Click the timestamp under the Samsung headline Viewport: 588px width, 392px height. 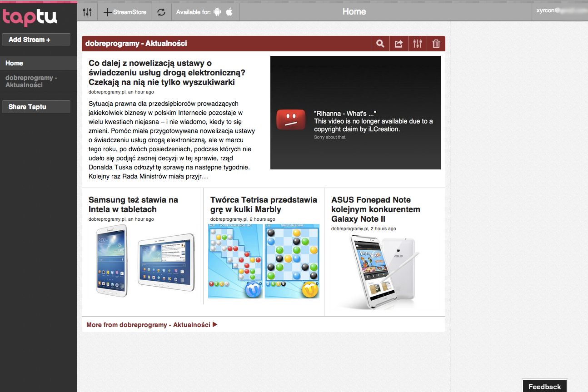tap(121, 219)
